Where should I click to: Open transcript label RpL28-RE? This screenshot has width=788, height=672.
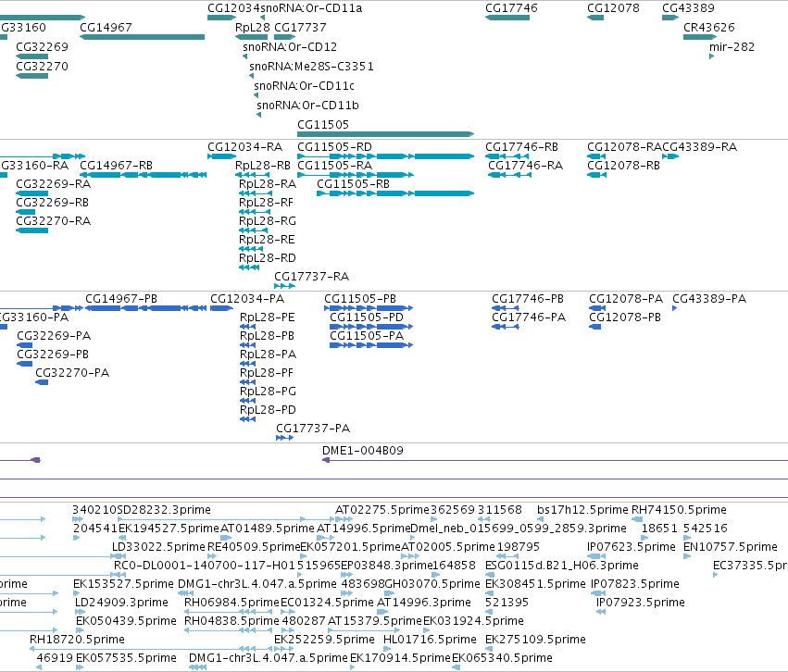tap(267, 240)
